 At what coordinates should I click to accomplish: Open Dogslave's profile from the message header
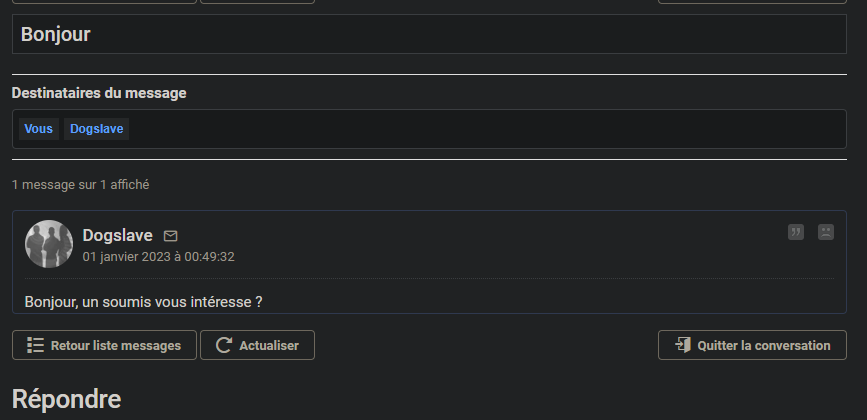[x=117, y=235]
